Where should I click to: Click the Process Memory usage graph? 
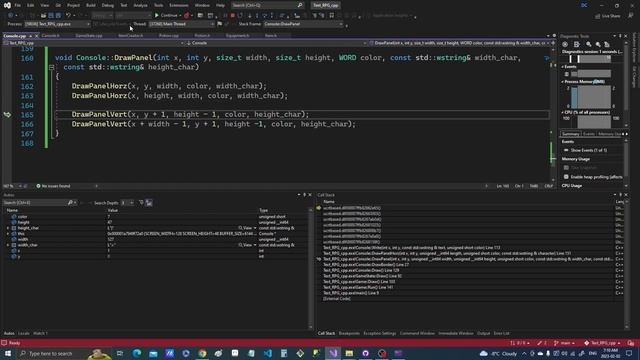[x=591, y=97]
